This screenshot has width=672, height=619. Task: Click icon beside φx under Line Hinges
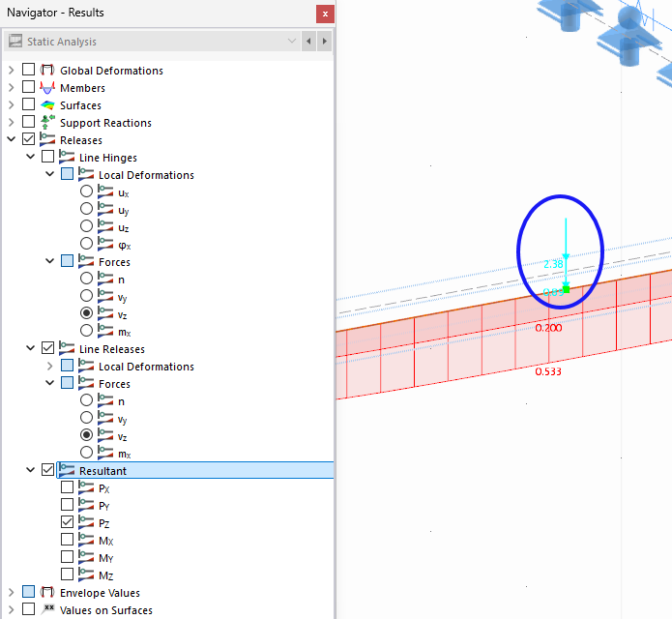(x=105, y=244)
